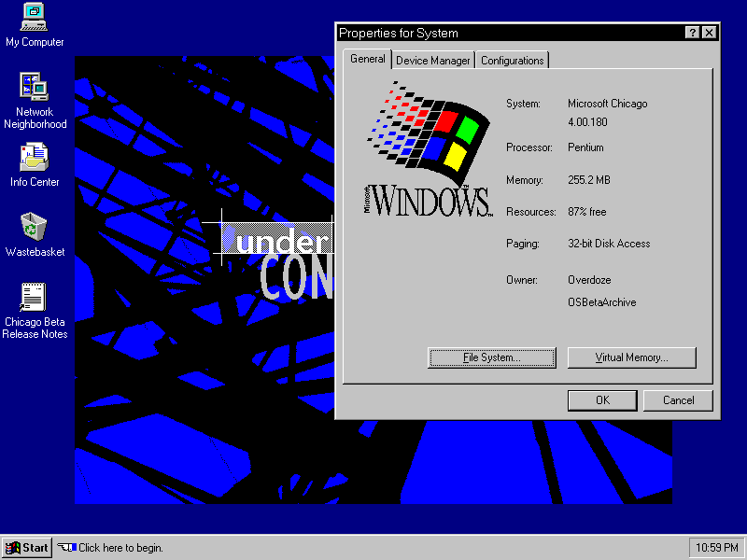747x560 pixels.
Task: Confirm the dialog with OK
Action: (602, 400)
